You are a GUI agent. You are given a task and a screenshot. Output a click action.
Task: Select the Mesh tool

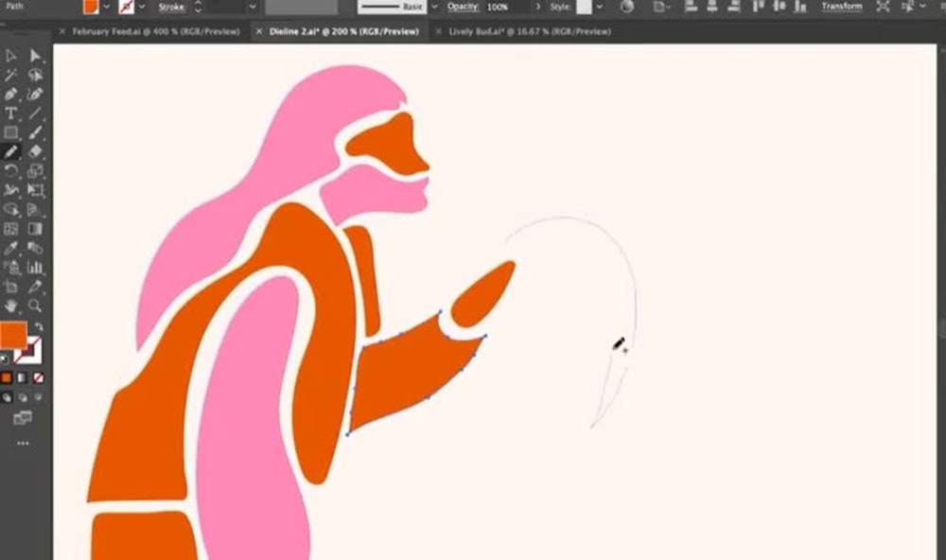click(10, 229)
